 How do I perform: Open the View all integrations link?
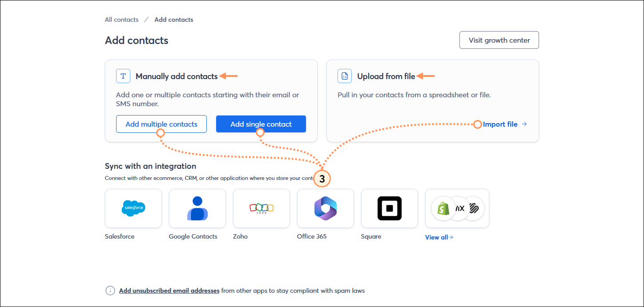coord(439,237)
